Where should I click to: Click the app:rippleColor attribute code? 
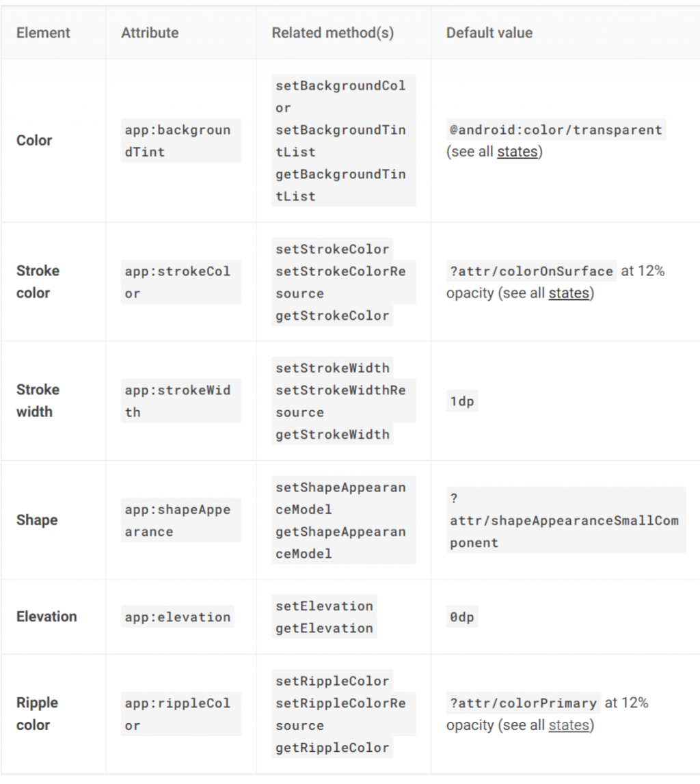(178, 714)
